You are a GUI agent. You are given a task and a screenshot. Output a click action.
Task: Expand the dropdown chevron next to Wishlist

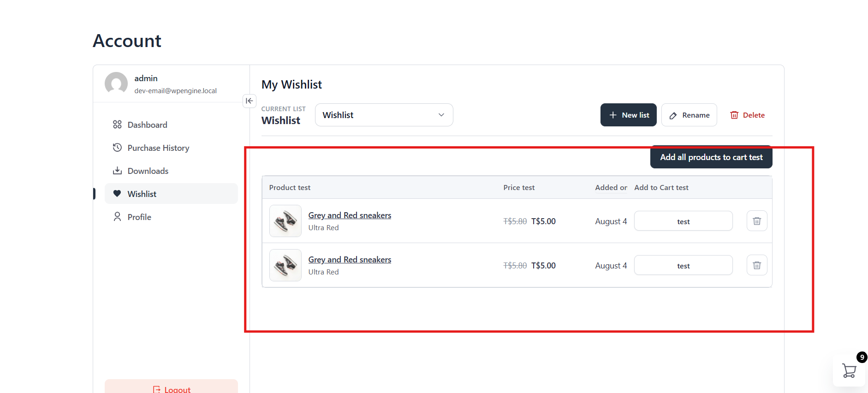[x=441, y=115]
